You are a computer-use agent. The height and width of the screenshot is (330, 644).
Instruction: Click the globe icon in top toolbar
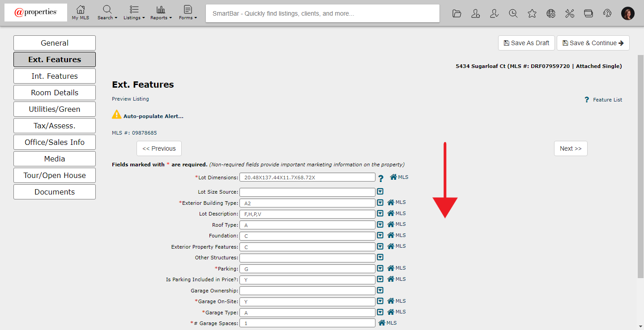click(551, 13)
